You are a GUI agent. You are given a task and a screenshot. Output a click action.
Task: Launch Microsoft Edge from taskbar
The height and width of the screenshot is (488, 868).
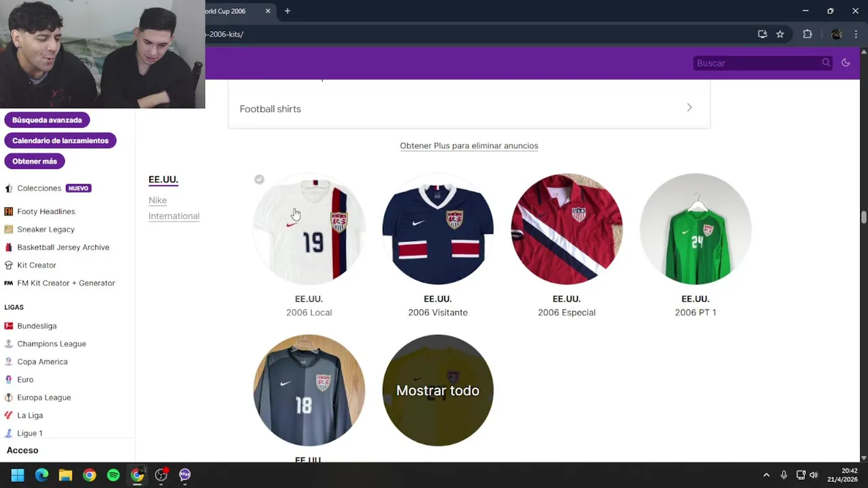click(x=41, y=475)
